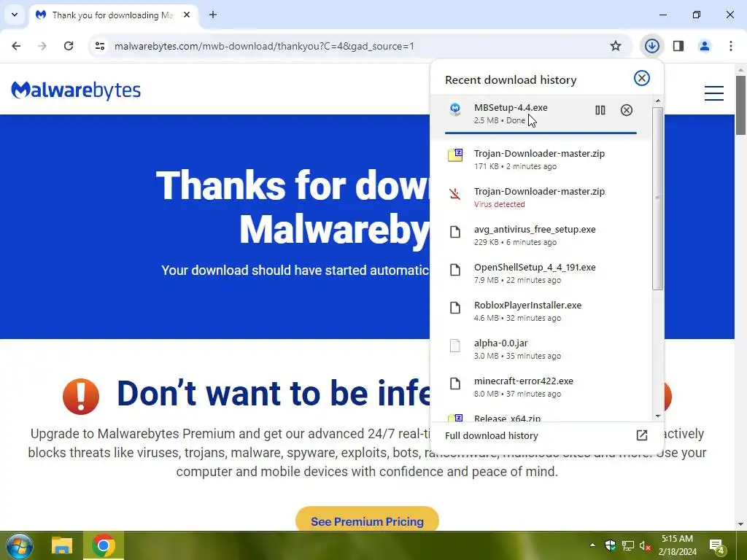
Task: Click the browser back arrow
Action: click(x=16, y=46)
